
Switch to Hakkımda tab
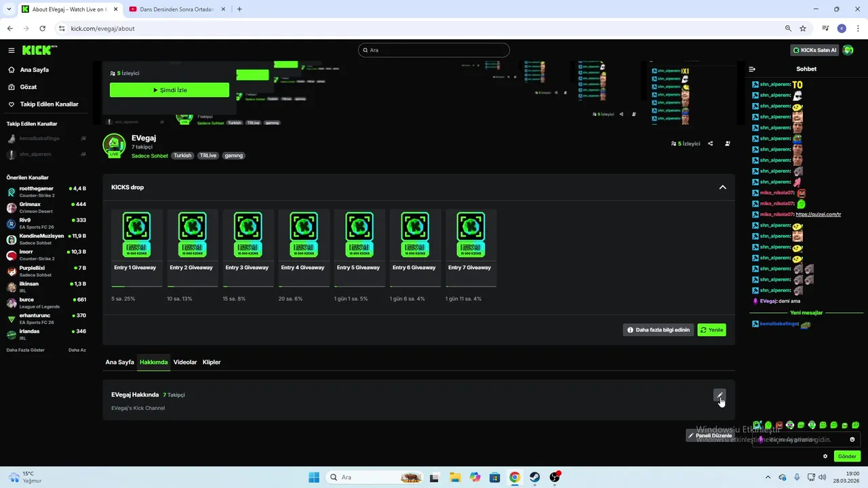[154, 362]
